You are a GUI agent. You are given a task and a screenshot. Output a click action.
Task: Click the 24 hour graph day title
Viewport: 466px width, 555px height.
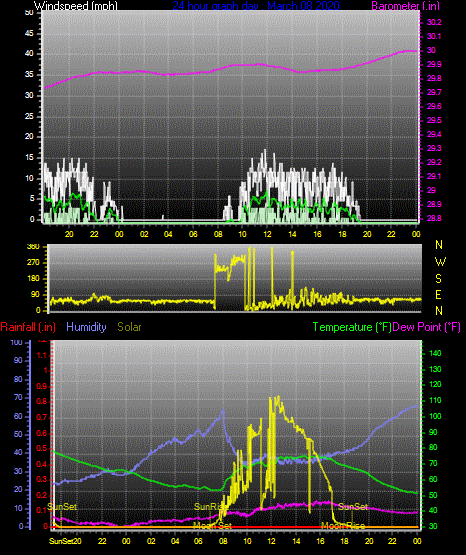(x=256, y=6)
